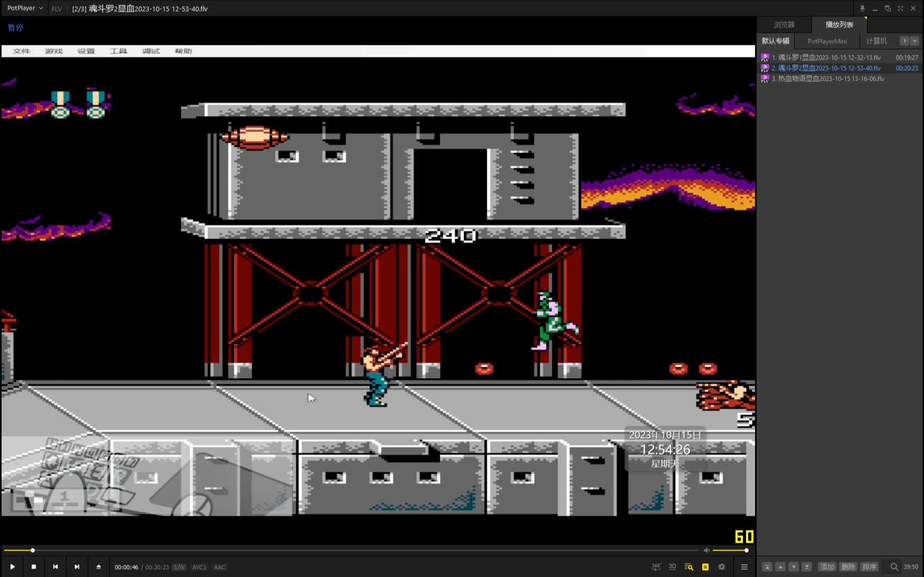Click the 删除 button
Screen dimensions: 924x577
848,566
